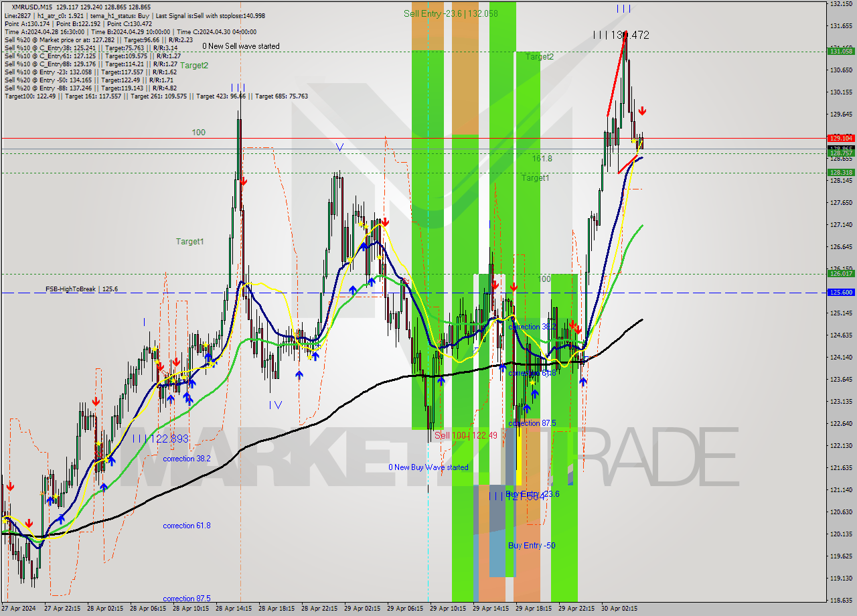Select the 'Buy Entry -50' label
The width and height of the screenshot is (857, 616).
(x=532, y=546)
